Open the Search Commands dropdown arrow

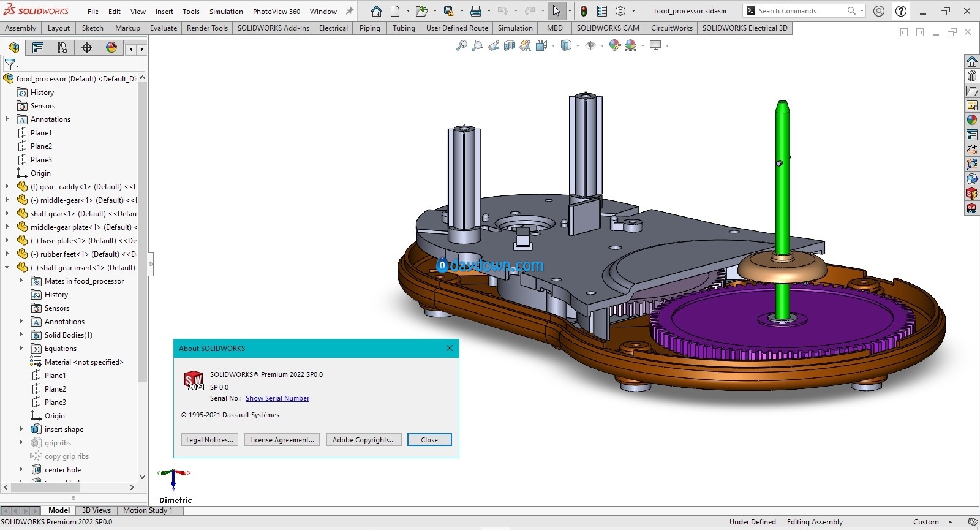pos(862,11)
